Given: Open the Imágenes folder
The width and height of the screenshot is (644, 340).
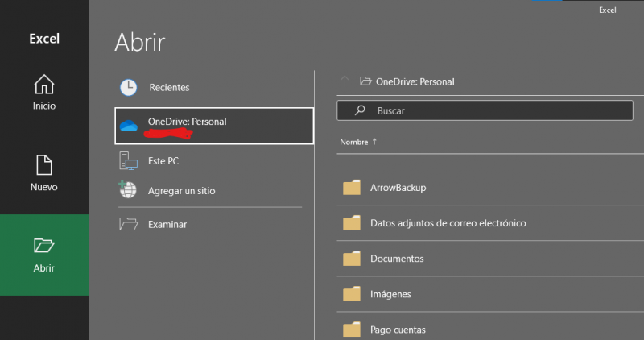Looking at the screenshot, I should click(x=490, y=294).
